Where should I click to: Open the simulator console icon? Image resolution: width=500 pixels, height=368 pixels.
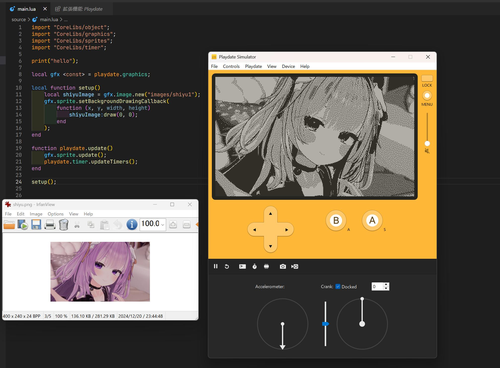(242, 266)
